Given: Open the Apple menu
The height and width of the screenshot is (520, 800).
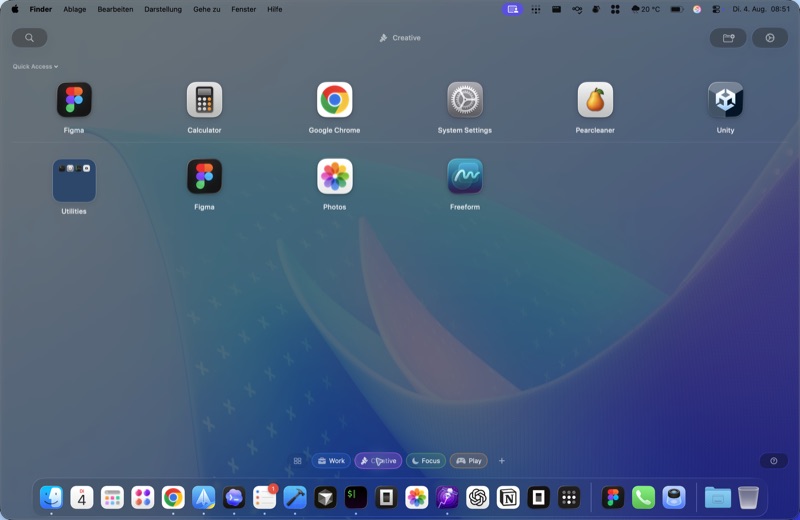Looking at the screenshot, I should coord(15,9).
